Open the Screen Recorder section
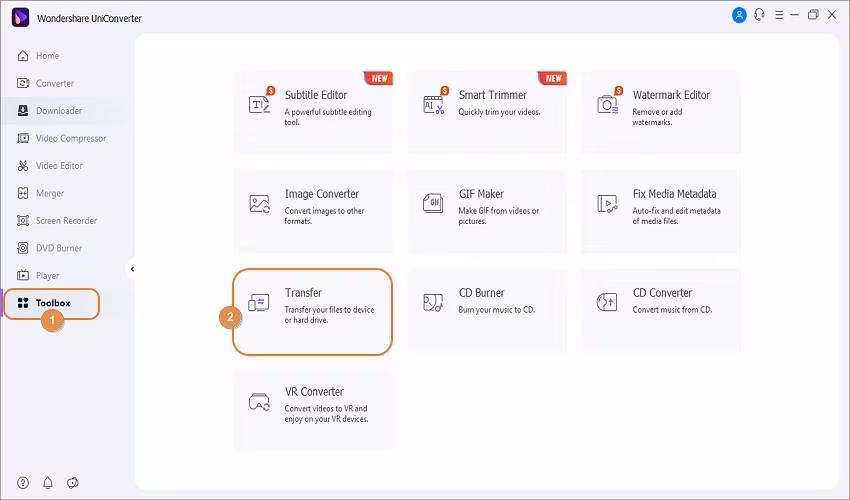Screen dimensions: 850x500 (x=66, y=220)
